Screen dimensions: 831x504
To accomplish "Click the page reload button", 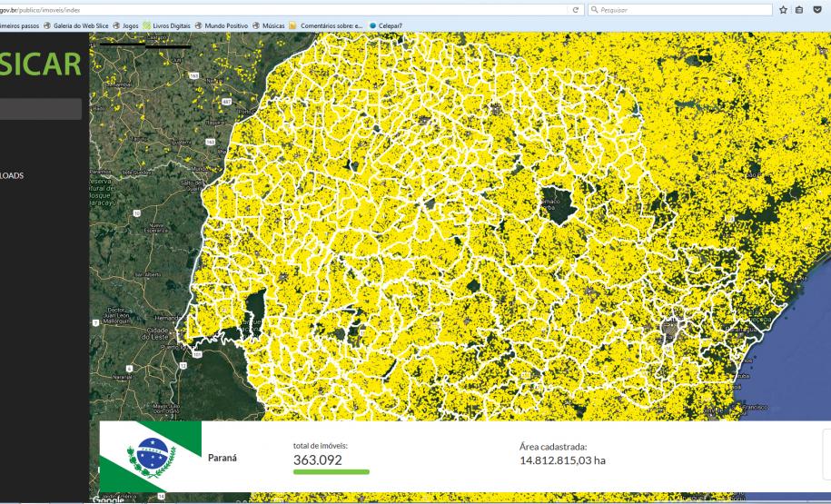I will pos(576,9).
